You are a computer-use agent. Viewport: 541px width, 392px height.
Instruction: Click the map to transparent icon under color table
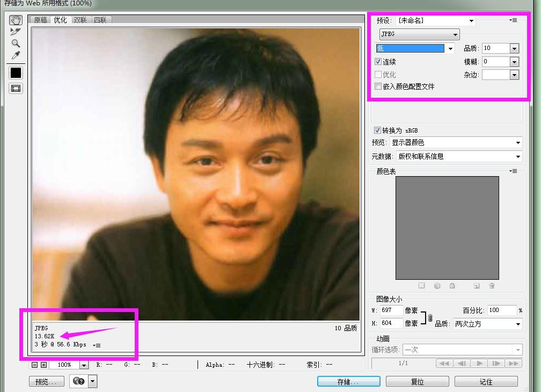[x=422, y=286]
